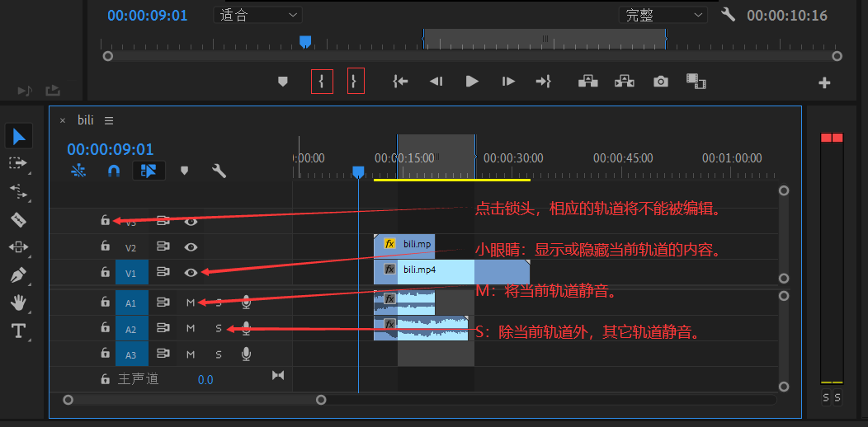868x427 pixels.
Task: Step back one frame
Action: (436, 82)
